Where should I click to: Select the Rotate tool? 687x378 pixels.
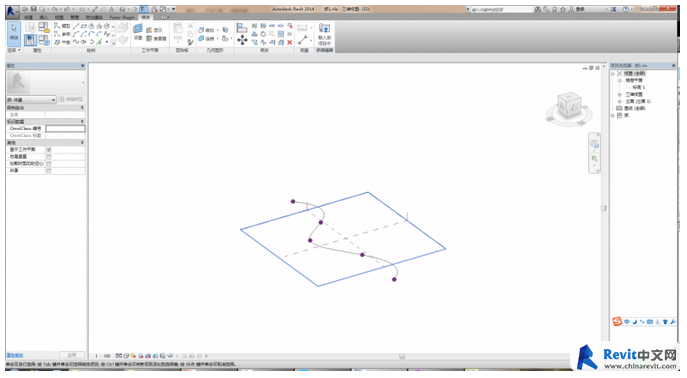click(x=263, y=34)
